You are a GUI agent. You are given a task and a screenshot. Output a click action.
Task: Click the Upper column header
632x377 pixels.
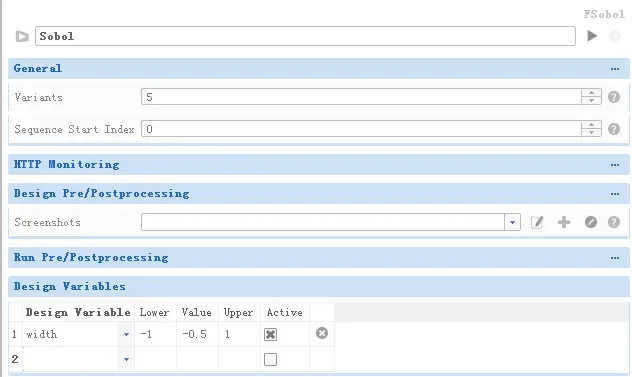[239, 312]
